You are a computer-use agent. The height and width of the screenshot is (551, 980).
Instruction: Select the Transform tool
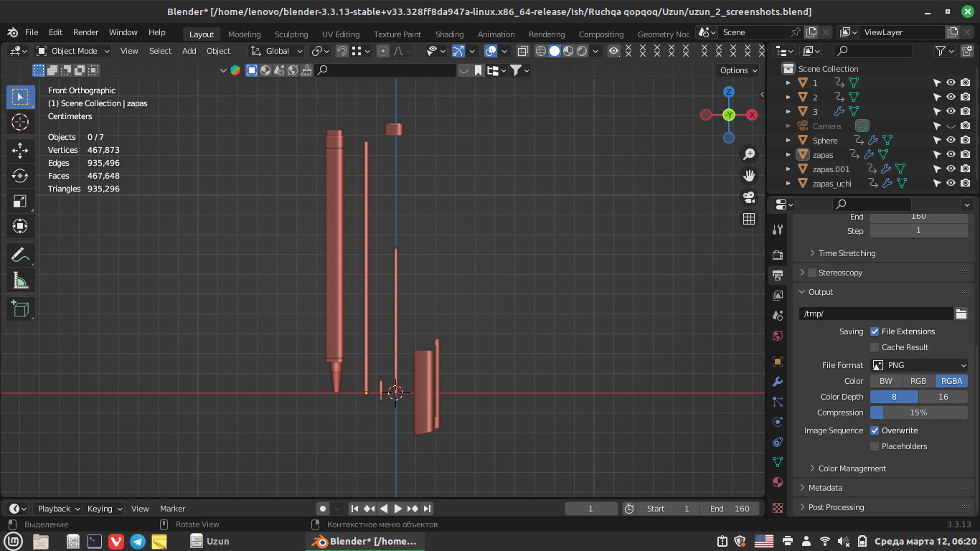[x=21, y=227]
